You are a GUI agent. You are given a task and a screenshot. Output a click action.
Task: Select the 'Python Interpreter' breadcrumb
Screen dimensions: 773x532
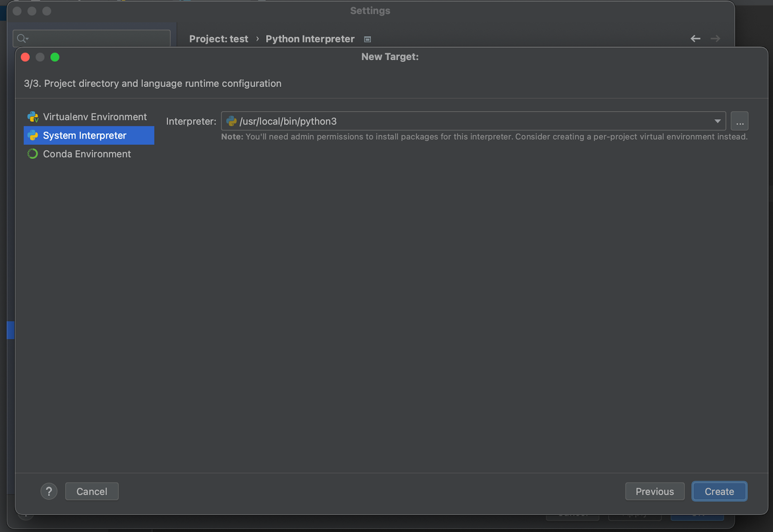[x=310, y=39]
